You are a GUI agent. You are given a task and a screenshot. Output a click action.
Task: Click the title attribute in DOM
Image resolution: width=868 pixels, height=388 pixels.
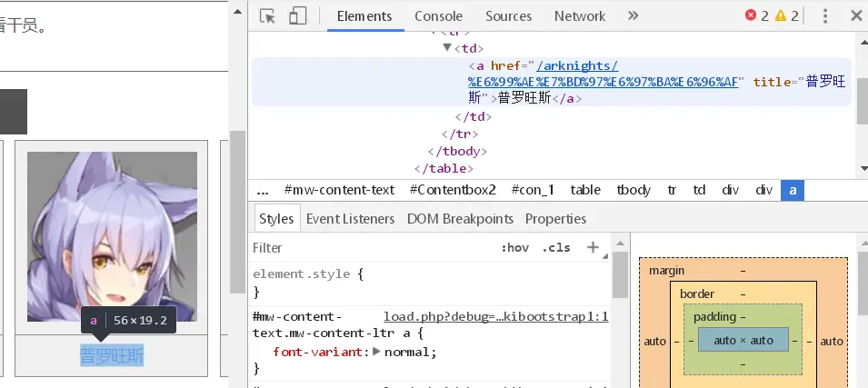point(771,82)
